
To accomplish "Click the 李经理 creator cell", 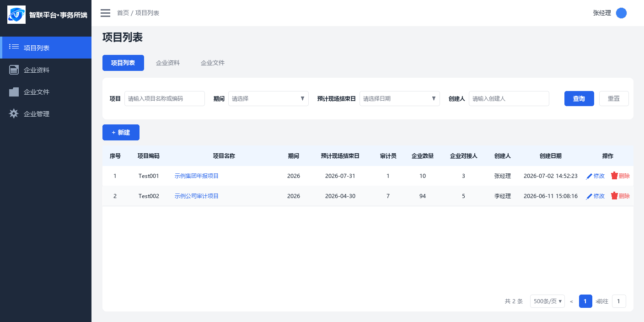I will coord(503,196).
